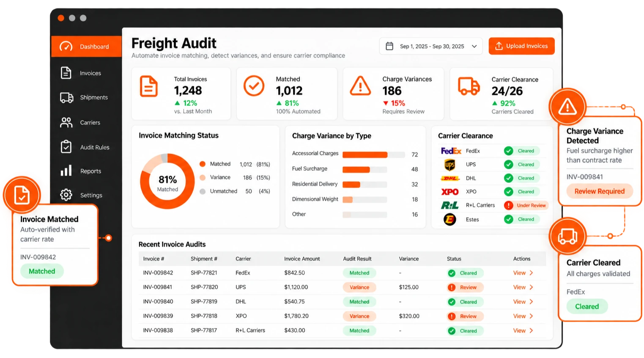Click the Settings gear icon

point(66,195)
